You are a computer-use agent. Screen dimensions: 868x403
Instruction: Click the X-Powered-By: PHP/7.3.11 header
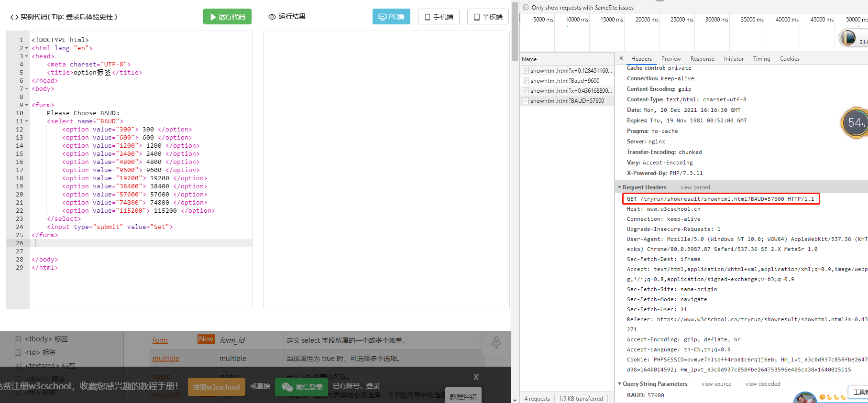pyautogui.click(x=665, y=173)
